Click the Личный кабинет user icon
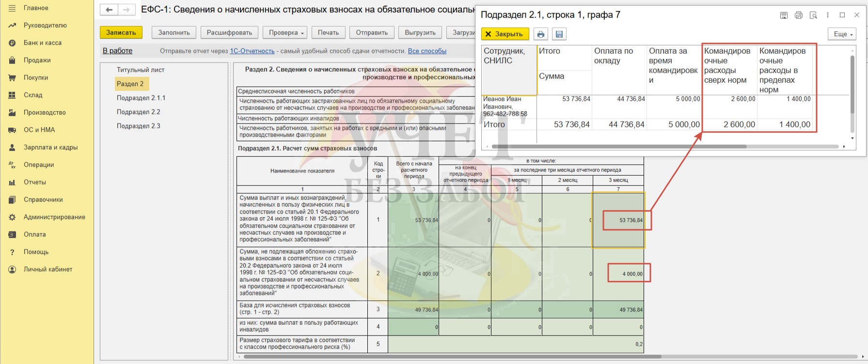This screenshot has height=364, width=868. (12, 269)
